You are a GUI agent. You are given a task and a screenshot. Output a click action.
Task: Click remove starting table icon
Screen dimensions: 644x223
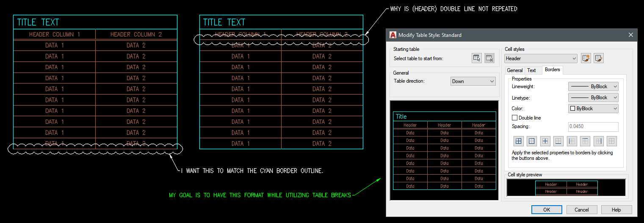tap(489, 59)
